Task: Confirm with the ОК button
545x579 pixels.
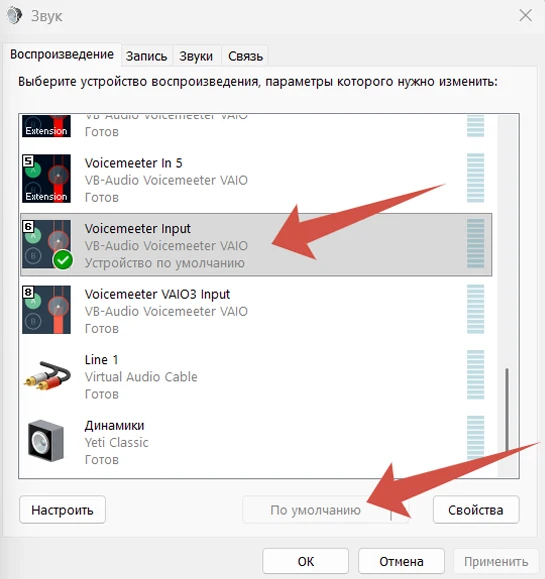Action: pyautogui.click(x=305, y=562)
